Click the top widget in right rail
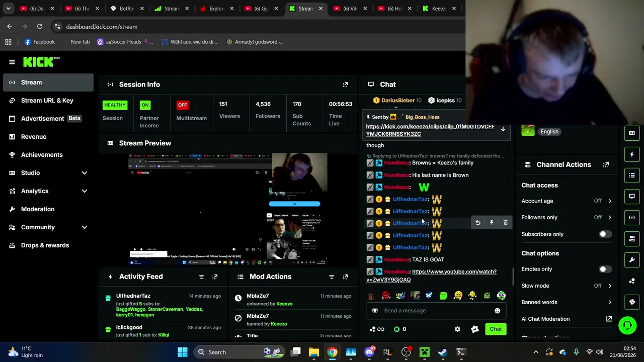 (x=632, y=133)
